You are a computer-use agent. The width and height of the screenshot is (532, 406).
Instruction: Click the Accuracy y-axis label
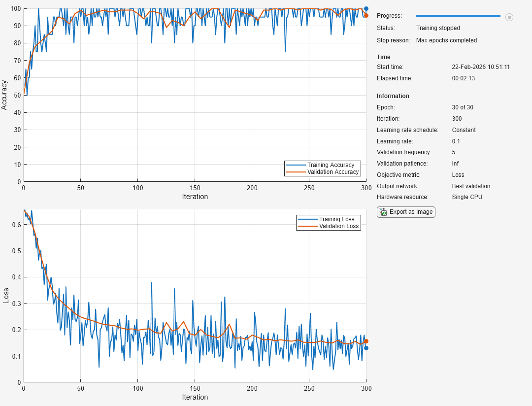4,95
